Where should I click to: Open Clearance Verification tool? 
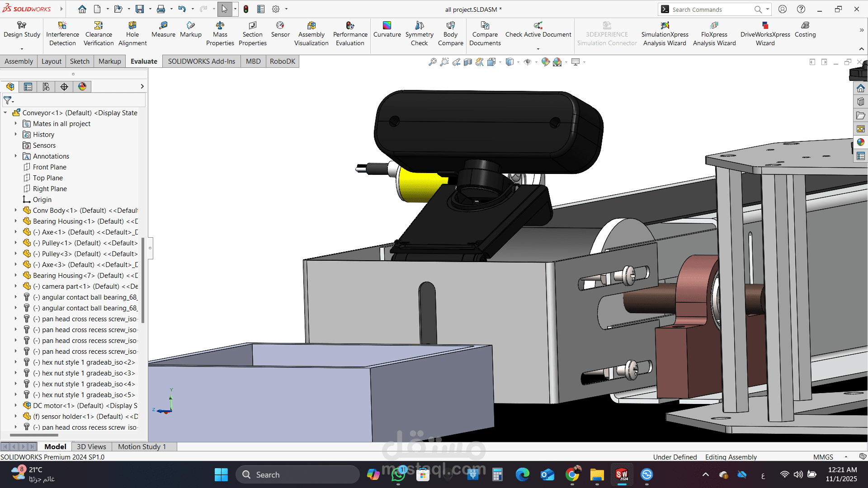pyautogui.click(x=99, y=34)
